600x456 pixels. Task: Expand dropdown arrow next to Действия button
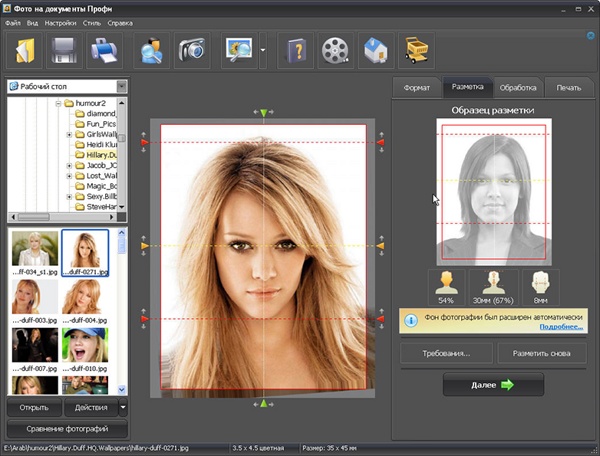[x=123, y=407]
